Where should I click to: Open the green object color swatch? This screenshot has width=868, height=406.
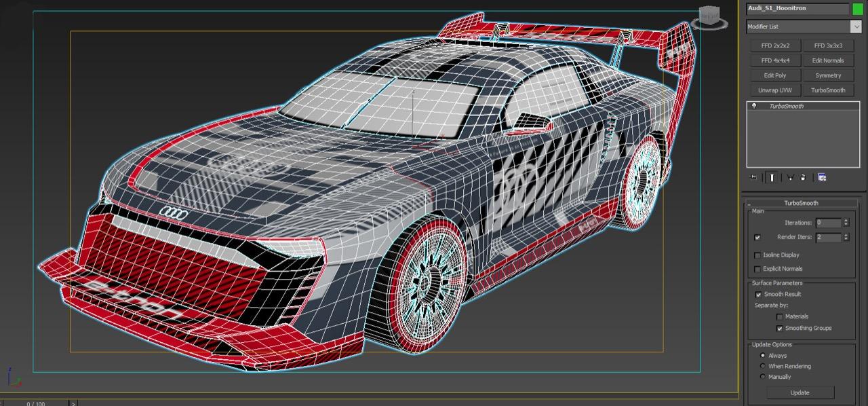(857, 9)
